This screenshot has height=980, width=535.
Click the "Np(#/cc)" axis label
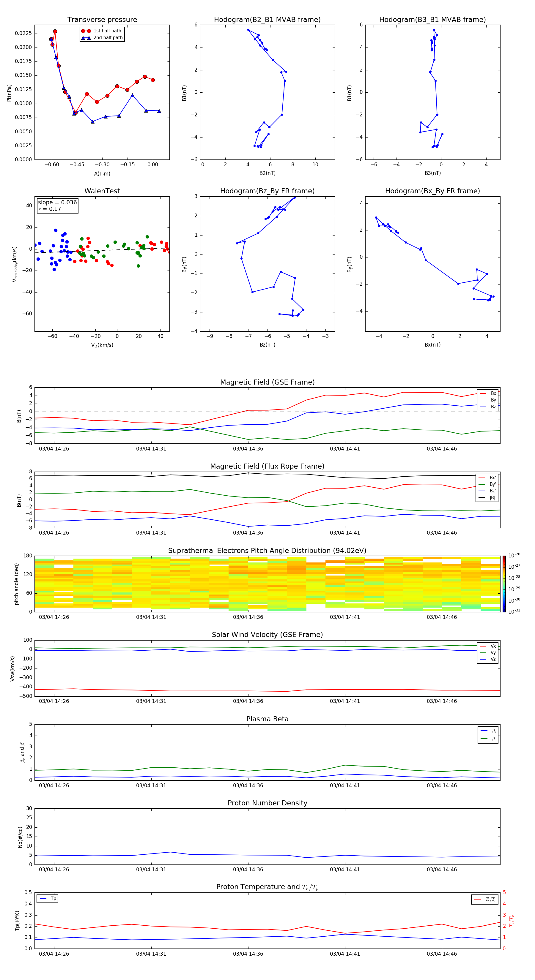(x=20, y=837)
